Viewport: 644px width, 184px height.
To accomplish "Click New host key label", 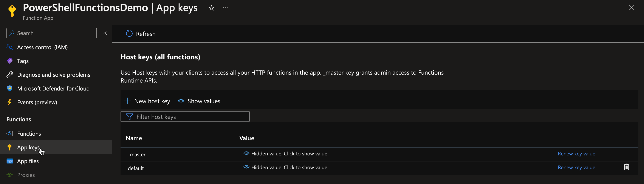I will click(x=152, y=101).
